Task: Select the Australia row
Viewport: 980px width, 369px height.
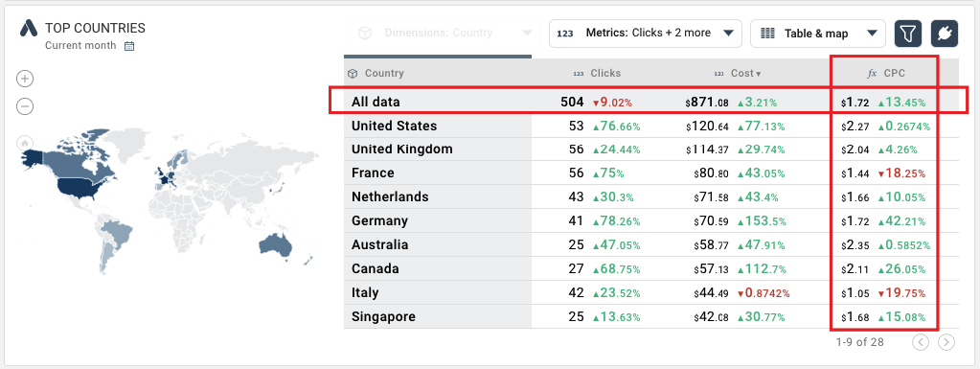Action: click(x=650, y=244)
